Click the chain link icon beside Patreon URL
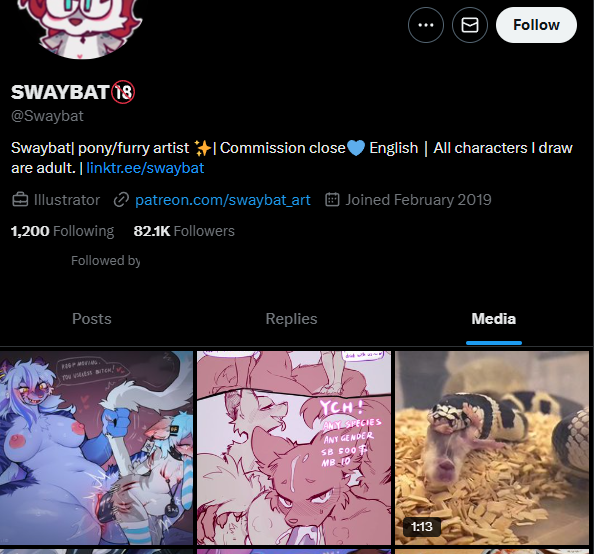The image size is (594, 554). [x=121, y=200]
